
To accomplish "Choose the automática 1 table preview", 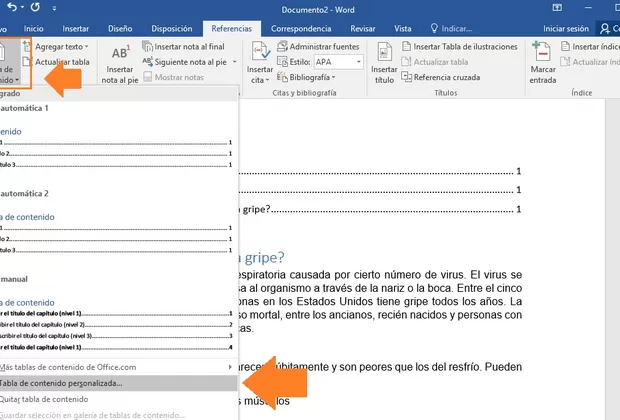I will coord(117,135).
